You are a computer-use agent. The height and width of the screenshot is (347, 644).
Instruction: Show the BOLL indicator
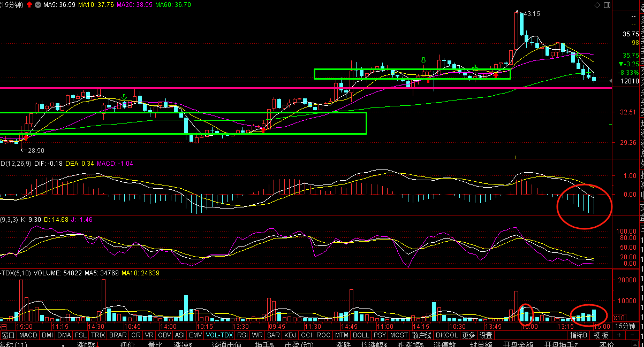(361, 335)
